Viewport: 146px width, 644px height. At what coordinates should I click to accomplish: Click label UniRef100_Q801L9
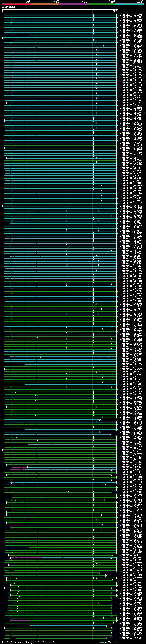[x=131, y=60]
